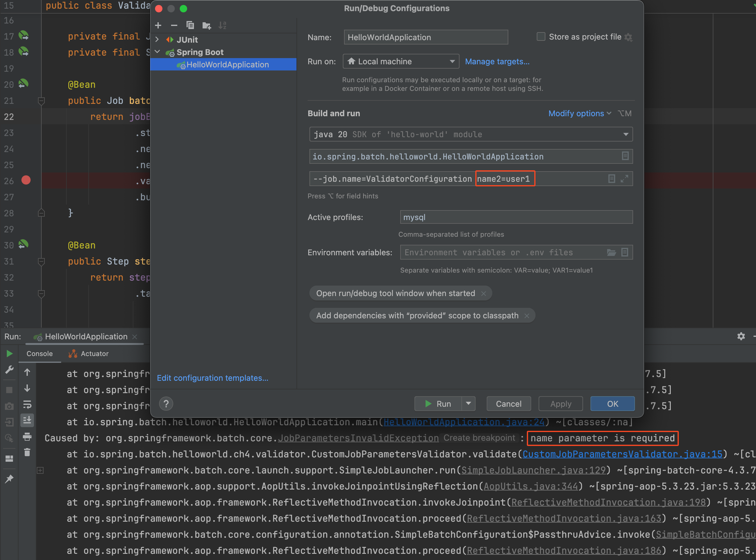Enable Store as project file checkbox
This screenshot has width=756, height=560.
tap(541, 36)
